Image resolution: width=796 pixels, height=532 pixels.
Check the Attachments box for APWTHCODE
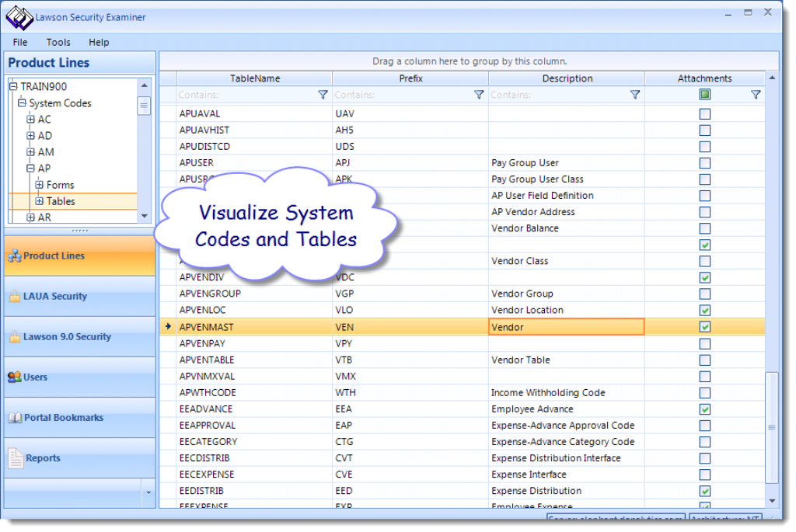click(705, 393)
